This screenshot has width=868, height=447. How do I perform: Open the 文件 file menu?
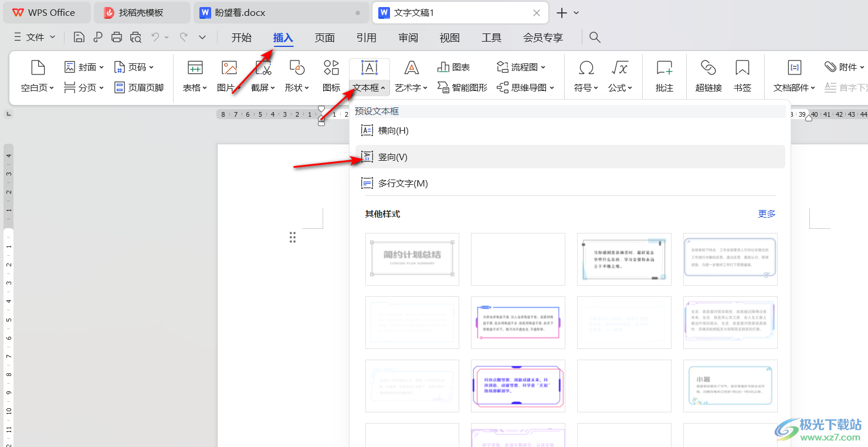point(35,38)
